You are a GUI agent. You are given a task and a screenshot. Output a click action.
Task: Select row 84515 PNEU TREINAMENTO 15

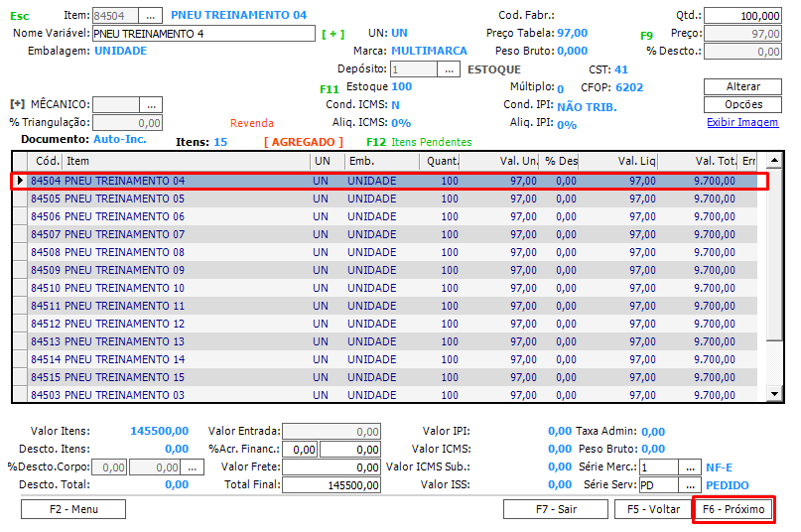[x=392, y=378]
